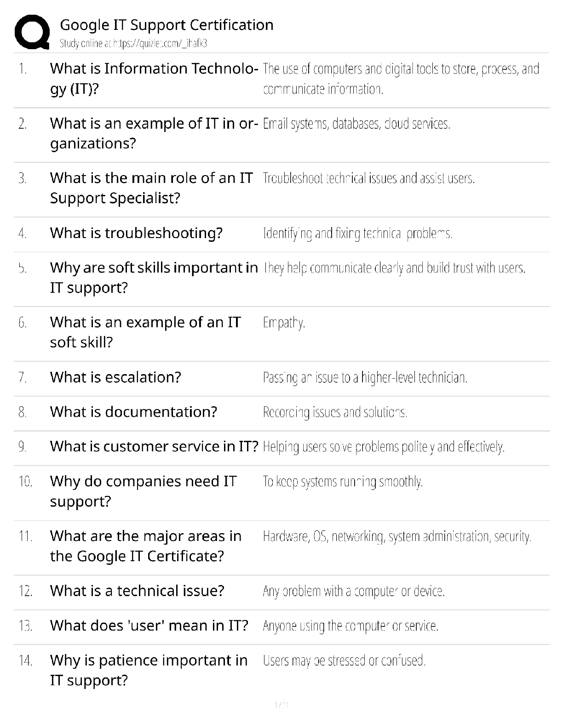Select question 'What is Information Technology (IT)?'
Screen dimensions: 563x728
153,78
